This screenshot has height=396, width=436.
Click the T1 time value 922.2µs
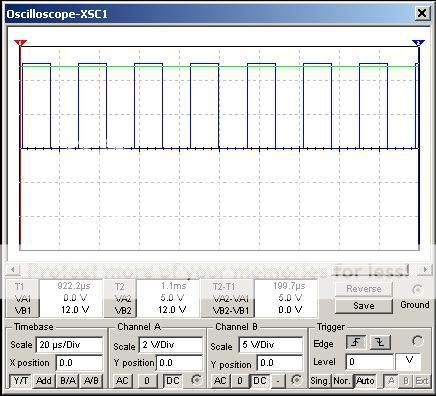pos(74,286)
